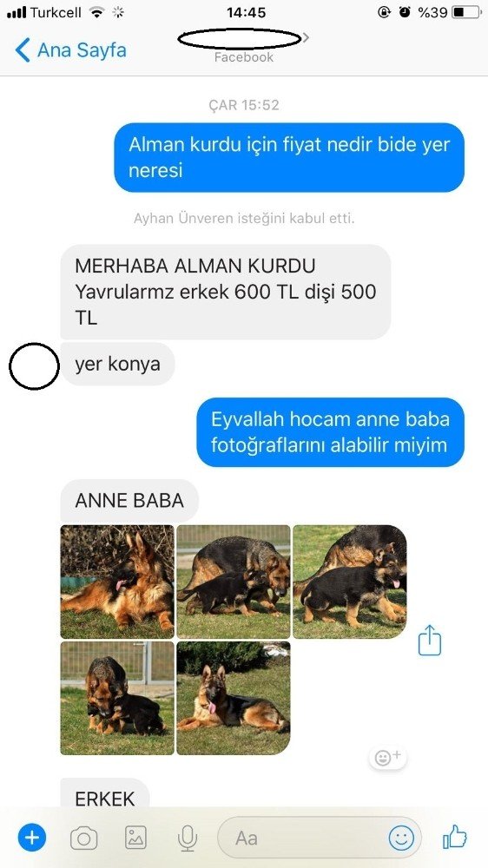Tap the share icon beside photos
The height and width of the screenshot is (868, 488).
pos(429,641)
